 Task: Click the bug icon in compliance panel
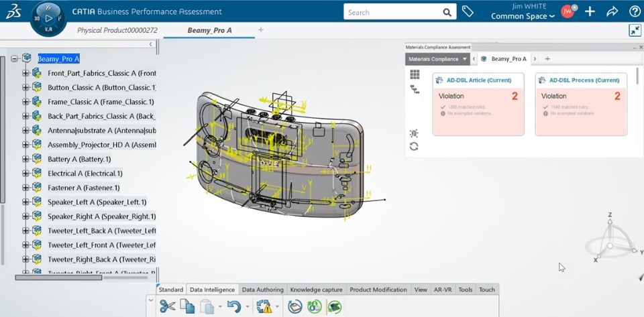pyautogui.click(x=414, y=133)
